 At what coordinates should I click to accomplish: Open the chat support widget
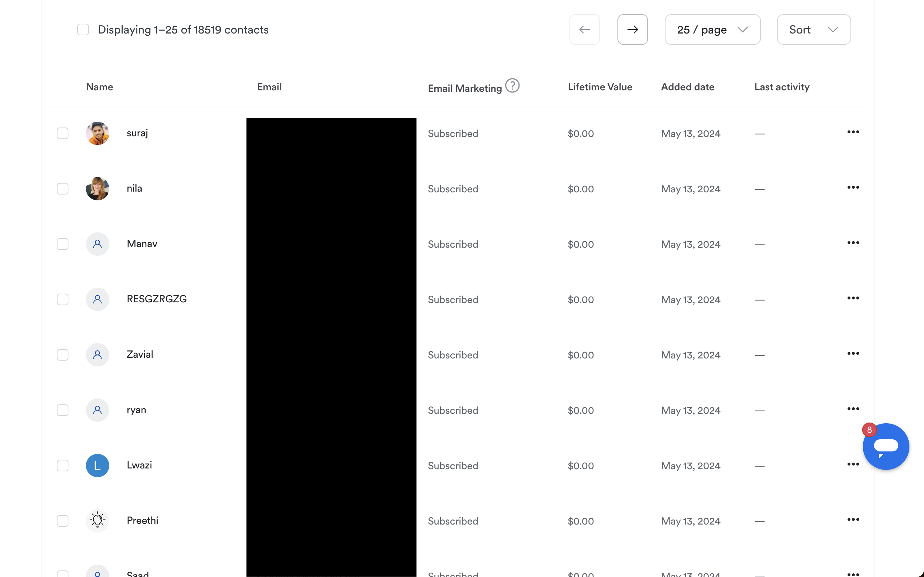[885, 447]
